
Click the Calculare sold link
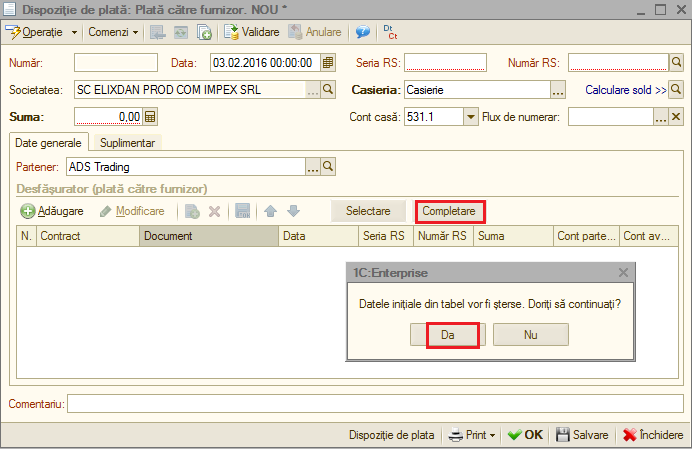pyautogui.click(x=625, y=90)
